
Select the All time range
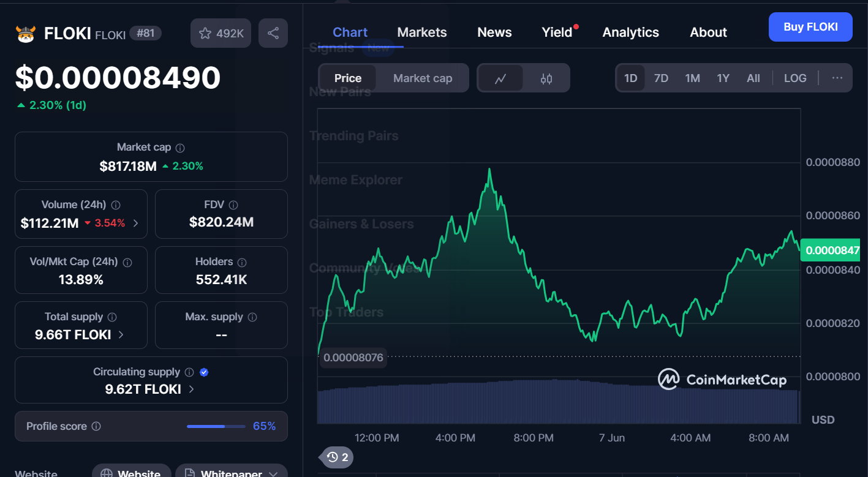pos(753,78)
